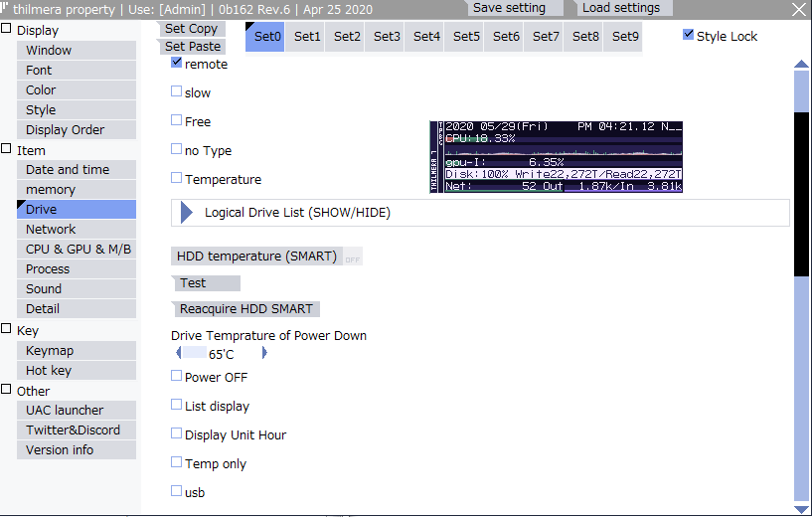
Task: Open the Style settings page
Action: 77,109
